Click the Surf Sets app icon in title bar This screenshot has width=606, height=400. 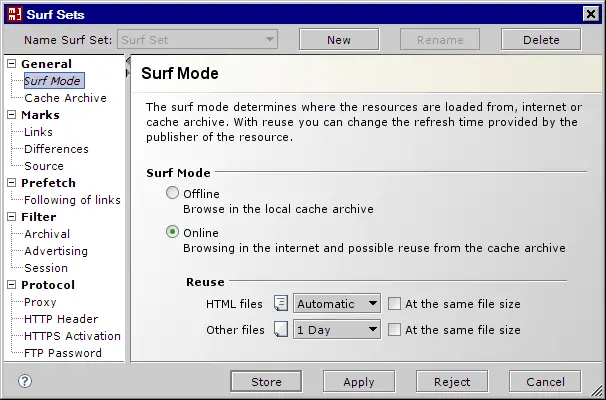15,15
